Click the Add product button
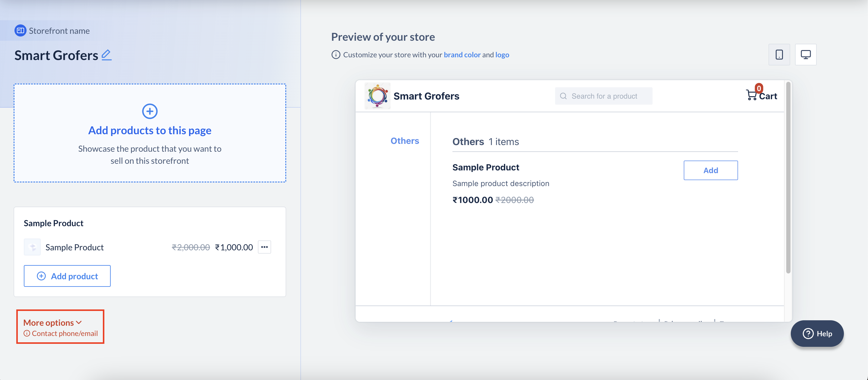Viewport: 868px width, 380px height. 67,276
